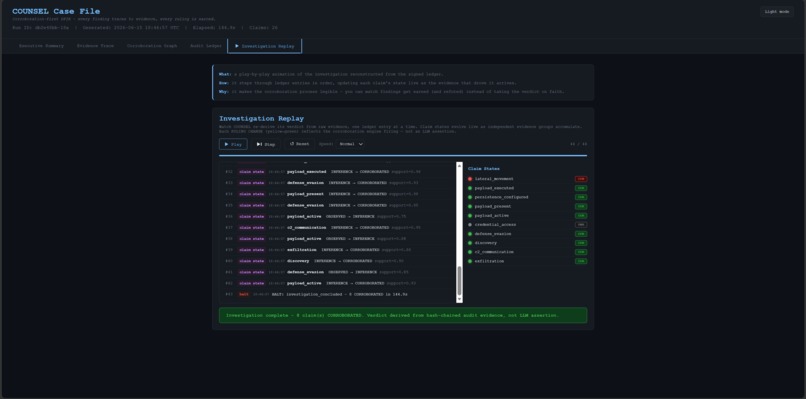Select ledger entry #42 payload_active
Screen dimensions: 806x399
(338, 283)
